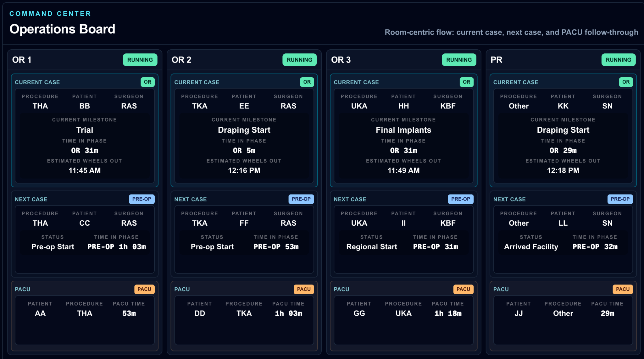The height and width of the screenshot is (359, 644).
Task: Click the orange PACU tag in OR 2 column
Action: pos(304,289)
